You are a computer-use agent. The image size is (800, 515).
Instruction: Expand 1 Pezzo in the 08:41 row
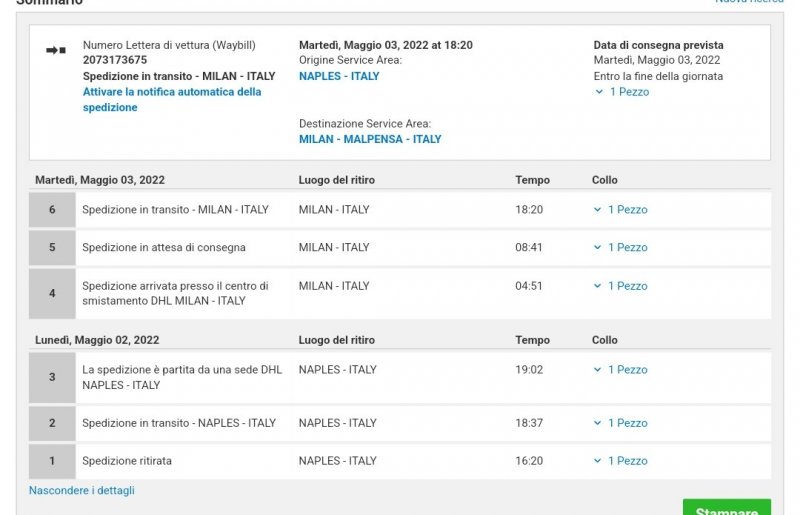point(620,247)
